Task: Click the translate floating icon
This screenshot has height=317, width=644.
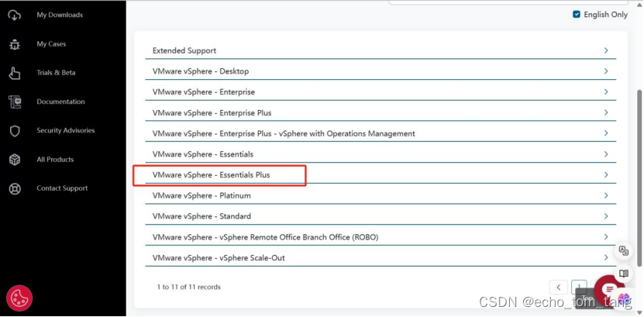Action: point(624,251)
